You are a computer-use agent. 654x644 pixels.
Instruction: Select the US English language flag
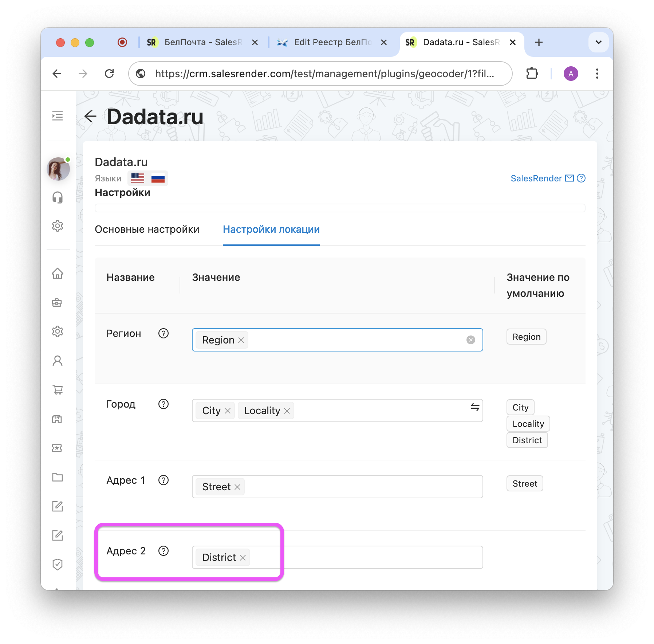click(138, 178)
